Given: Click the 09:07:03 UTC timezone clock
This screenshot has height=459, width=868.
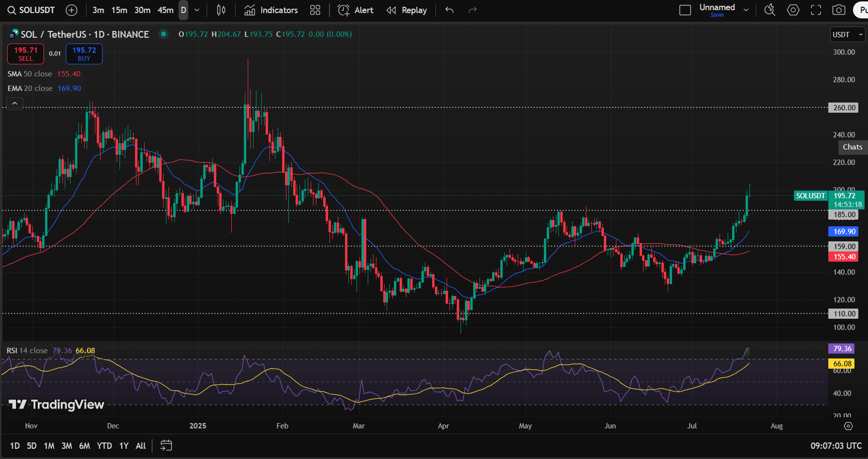Looking at the screenshot, I should [x=836, y=446].
